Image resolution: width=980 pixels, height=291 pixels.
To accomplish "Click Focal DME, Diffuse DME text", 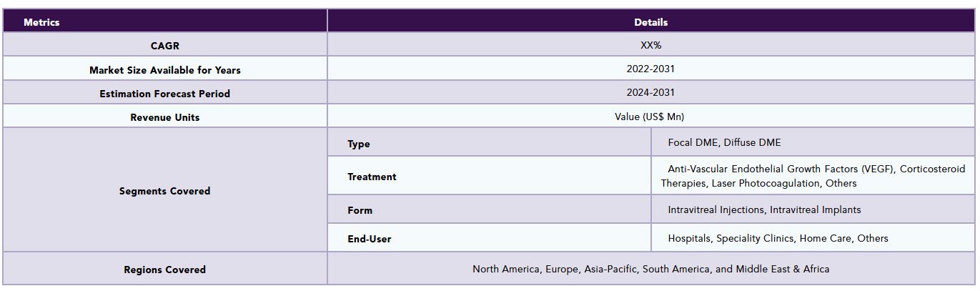I will click(725, 142).
